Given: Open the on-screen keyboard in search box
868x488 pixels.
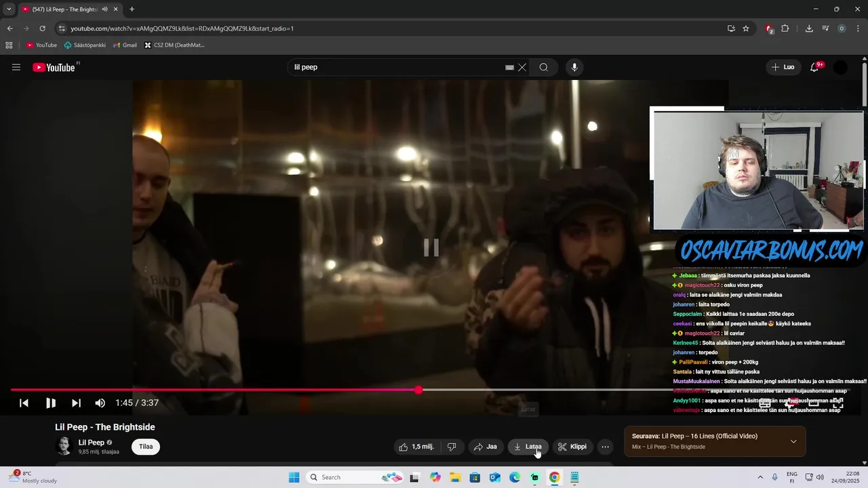Looking at the screenshot, I should pyautogui.click(x=509, y=68).
